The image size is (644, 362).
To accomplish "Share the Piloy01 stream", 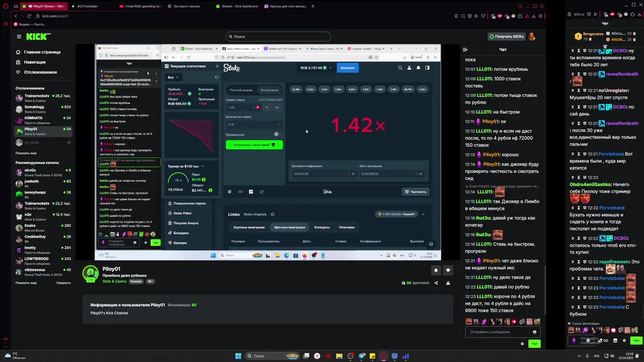I will click(x=436, y=283).
